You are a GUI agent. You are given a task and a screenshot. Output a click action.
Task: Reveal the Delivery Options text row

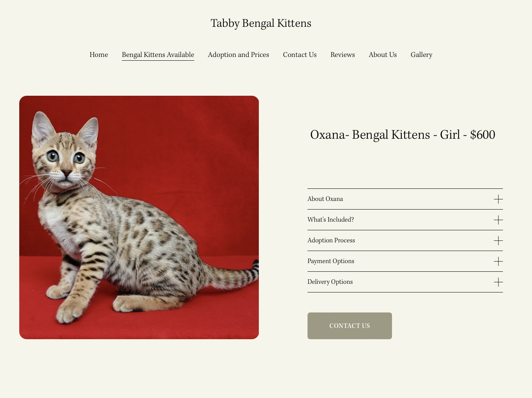[405, 282]
